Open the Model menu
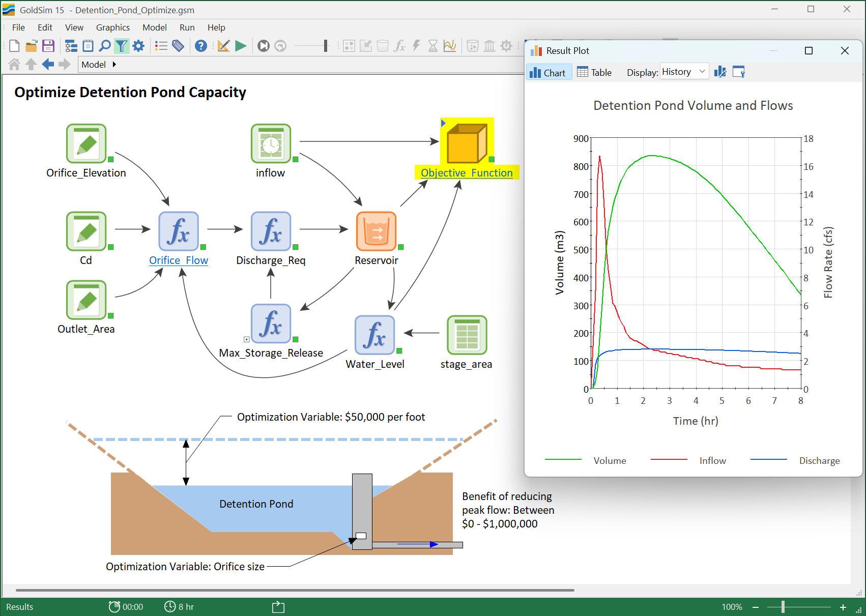 (155, 27)
